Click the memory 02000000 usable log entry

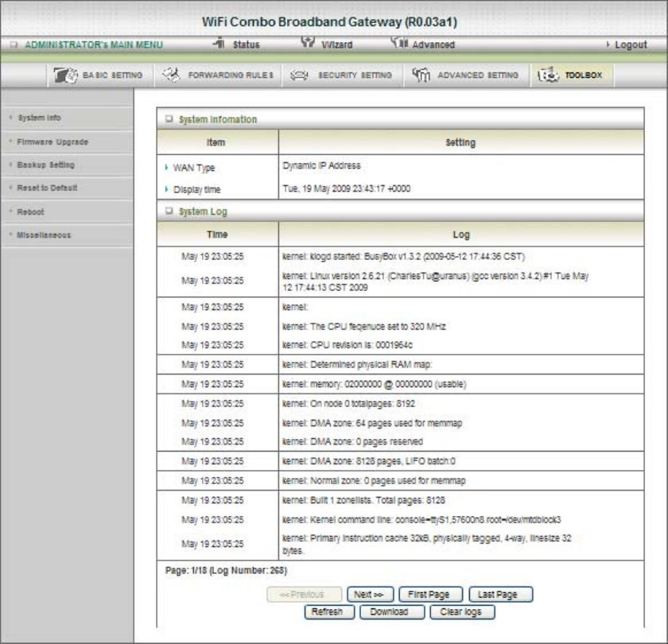(x=374, y=384)
